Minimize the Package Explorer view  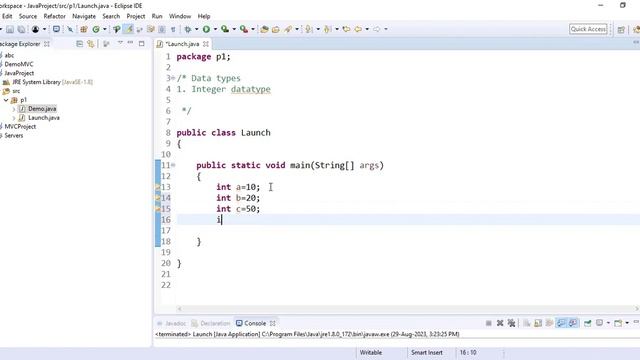[x=130, y=43]
